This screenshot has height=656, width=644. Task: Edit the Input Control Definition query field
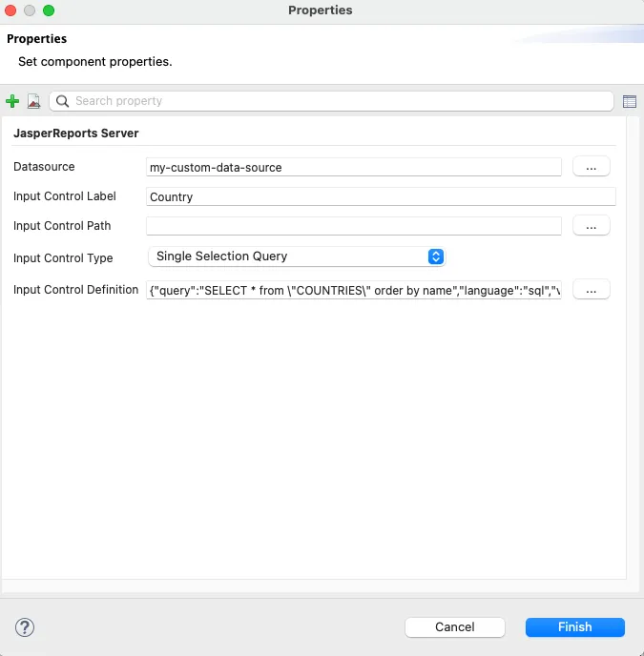click(x=354, y=290)
